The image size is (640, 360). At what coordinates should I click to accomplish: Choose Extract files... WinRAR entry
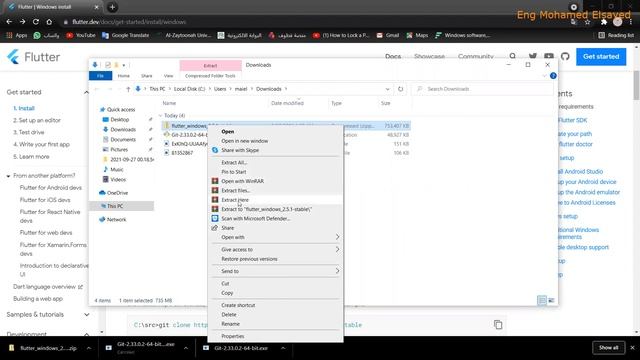click(x=236, y=191)
